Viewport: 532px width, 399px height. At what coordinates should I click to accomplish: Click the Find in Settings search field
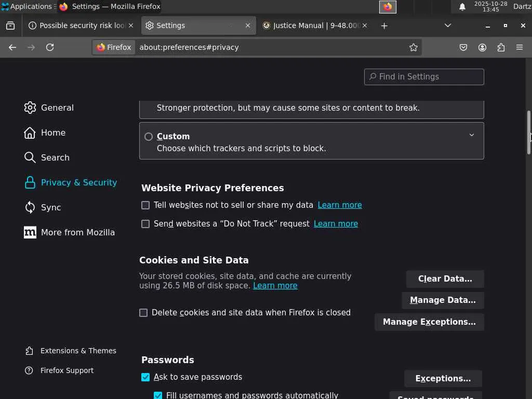coord(424,77)
